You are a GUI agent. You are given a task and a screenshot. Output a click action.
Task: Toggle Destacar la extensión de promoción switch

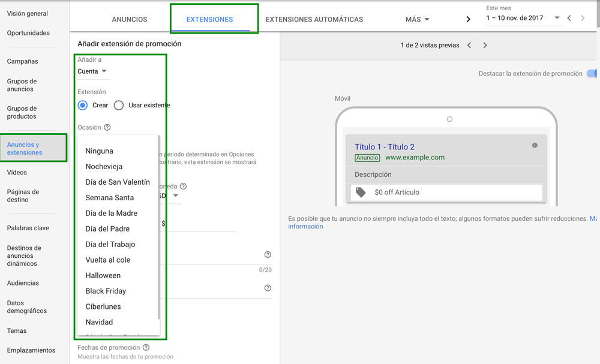point(592,74)
